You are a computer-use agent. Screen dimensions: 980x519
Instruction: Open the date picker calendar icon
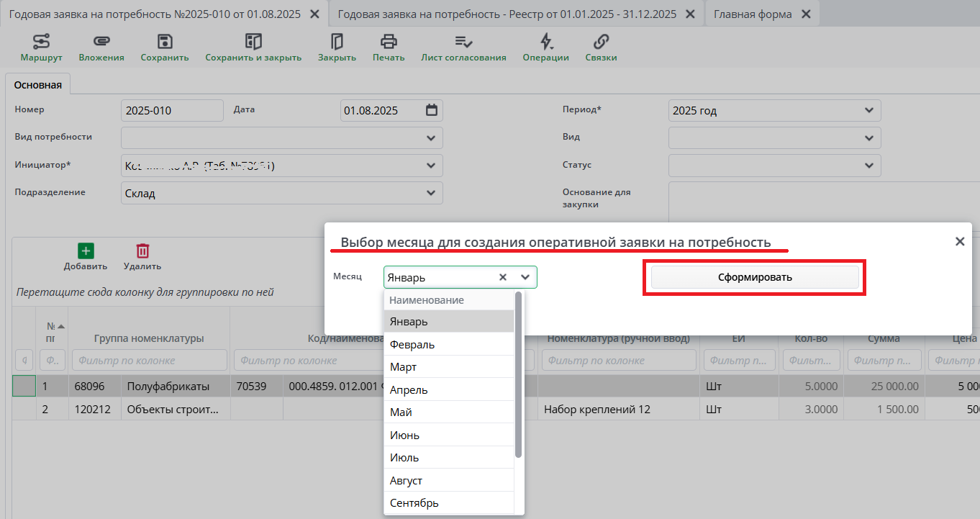(431, 110)
